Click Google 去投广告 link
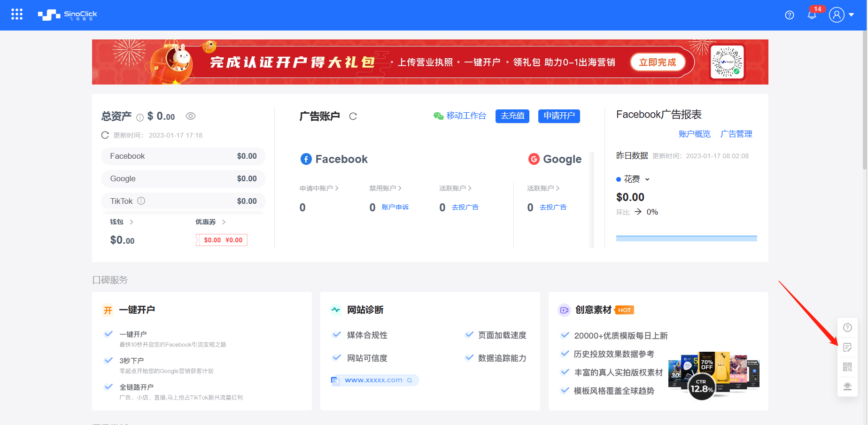 (x=553, y=207)
